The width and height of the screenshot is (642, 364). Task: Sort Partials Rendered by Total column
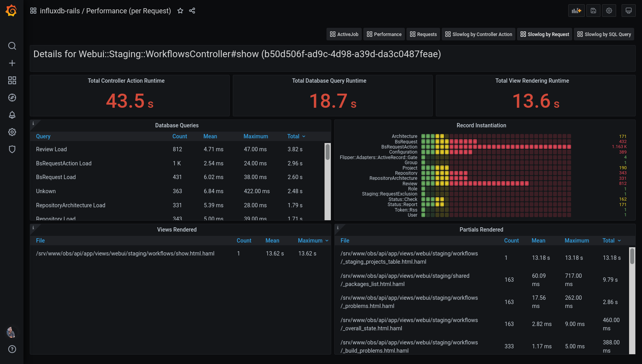point(608,241)
